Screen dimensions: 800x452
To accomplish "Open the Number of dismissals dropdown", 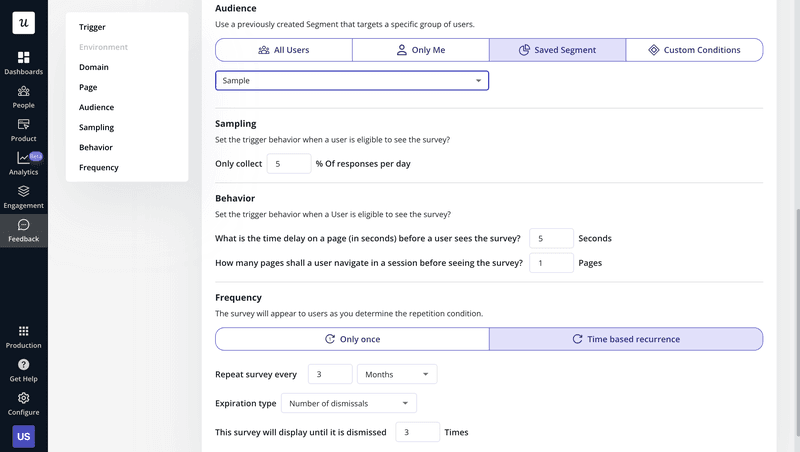I will tap(349, 404).
